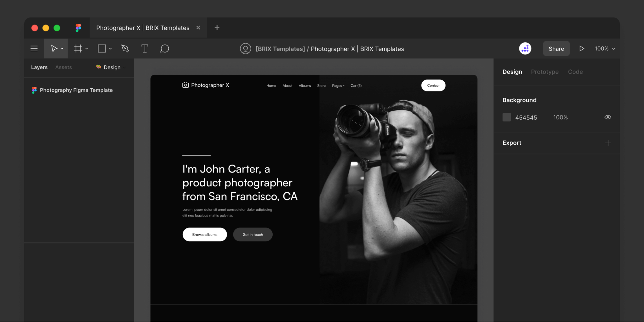Open the Figma main menu
644x322 pixels.
(34, 48)
